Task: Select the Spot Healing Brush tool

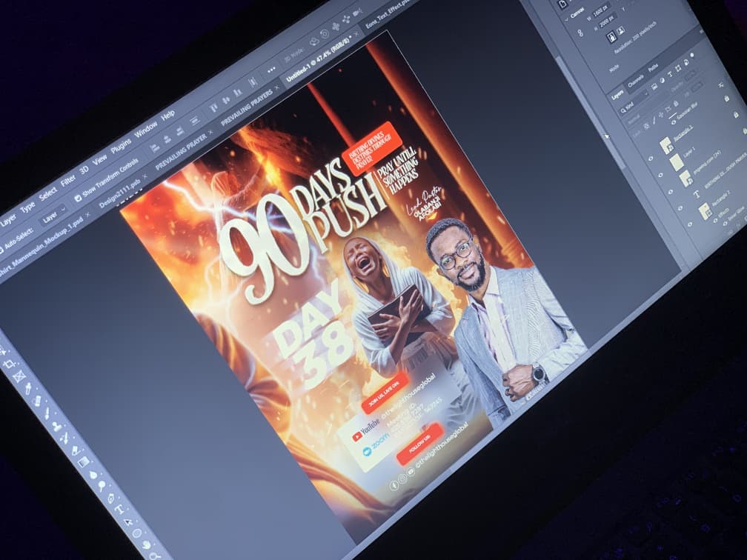Action: pos(37,401)
